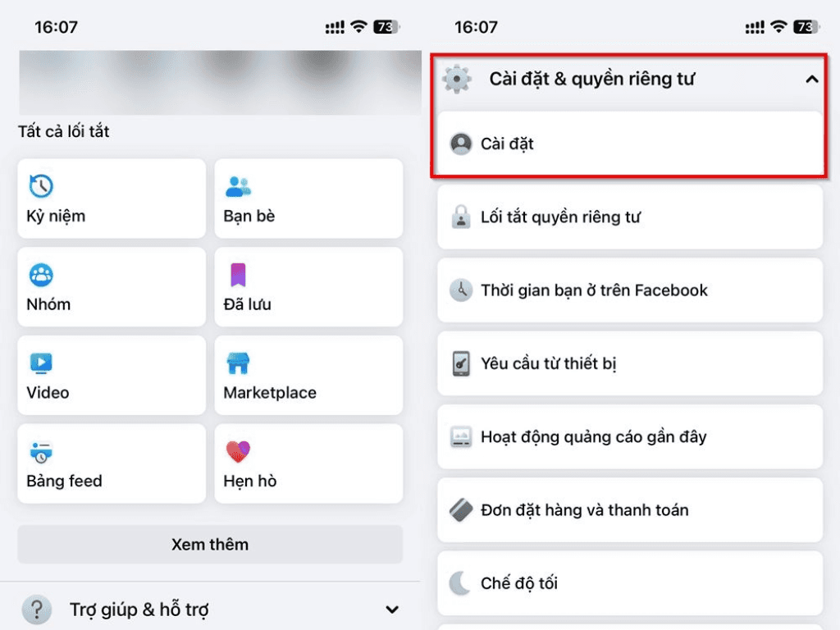Open the Nhóm groups icon
Viewport: 840px width, 630px height.
[41, 275]
